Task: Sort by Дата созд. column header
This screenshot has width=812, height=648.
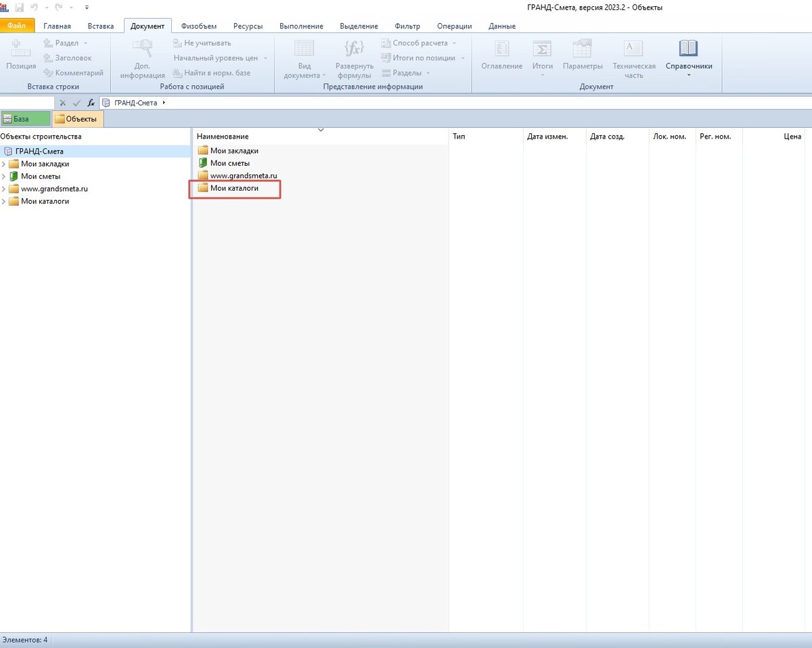Action: tap(617, 137)
